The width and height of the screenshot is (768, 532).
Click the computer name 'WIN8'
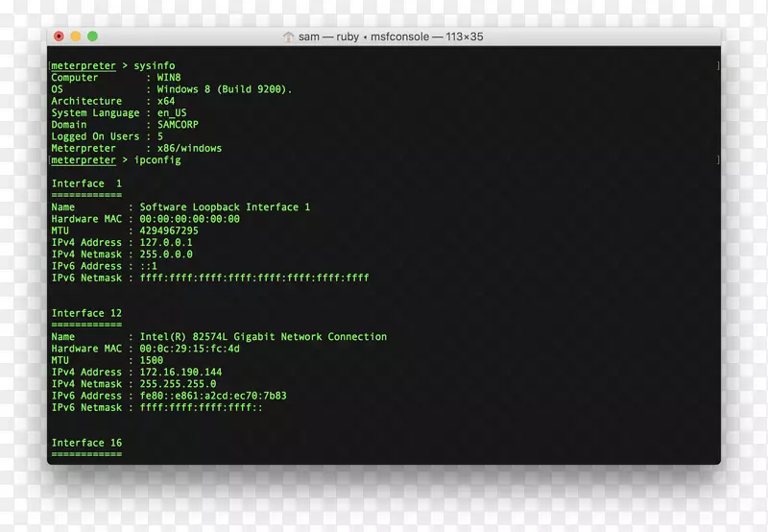(169, 78)
